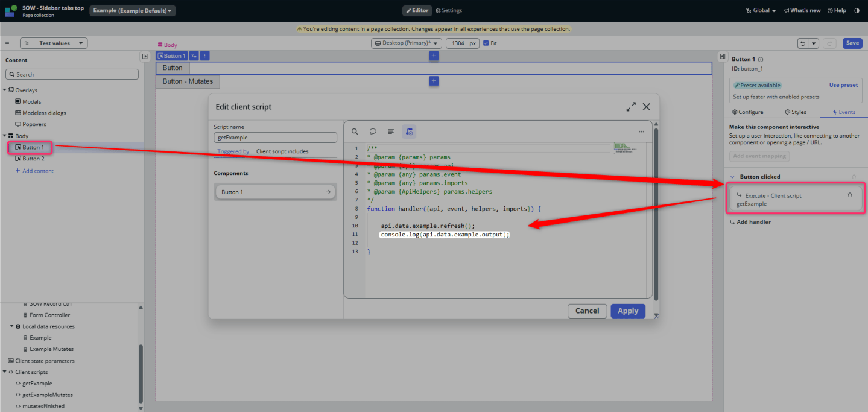Collapse the Overlays tree node
The width and height of the screenshot is (868, 412).
[x=4, y=90]
